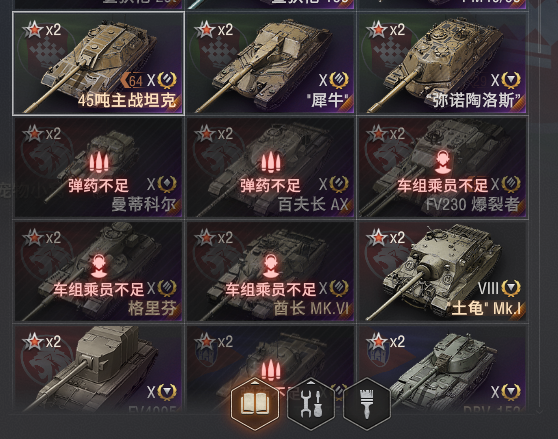Select the gray tank card in bottom-right corner
This screenshot has width=558, height=439.
pos(442,368)
